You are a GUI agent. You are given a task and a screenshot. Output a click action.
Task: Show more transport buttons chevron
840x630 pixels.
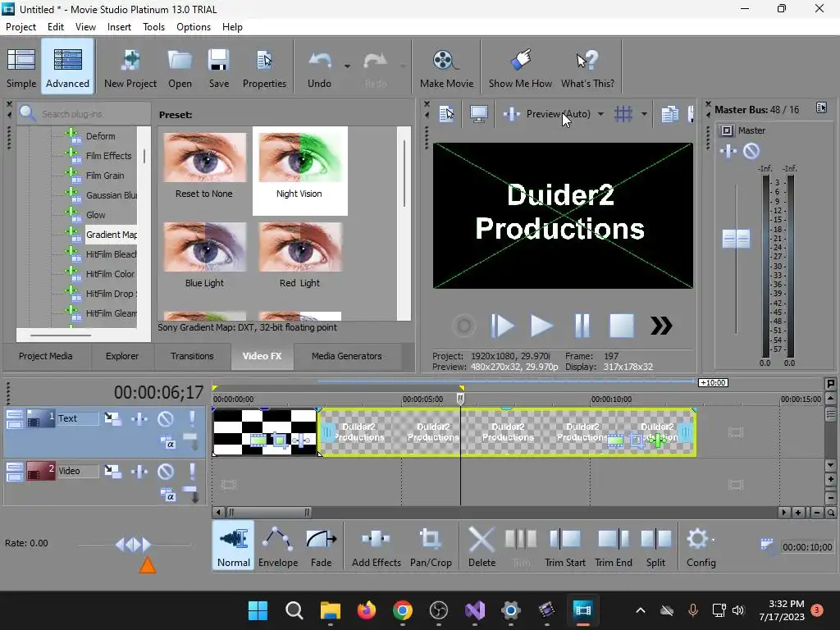pyautogui.click(x=661, y=325)
